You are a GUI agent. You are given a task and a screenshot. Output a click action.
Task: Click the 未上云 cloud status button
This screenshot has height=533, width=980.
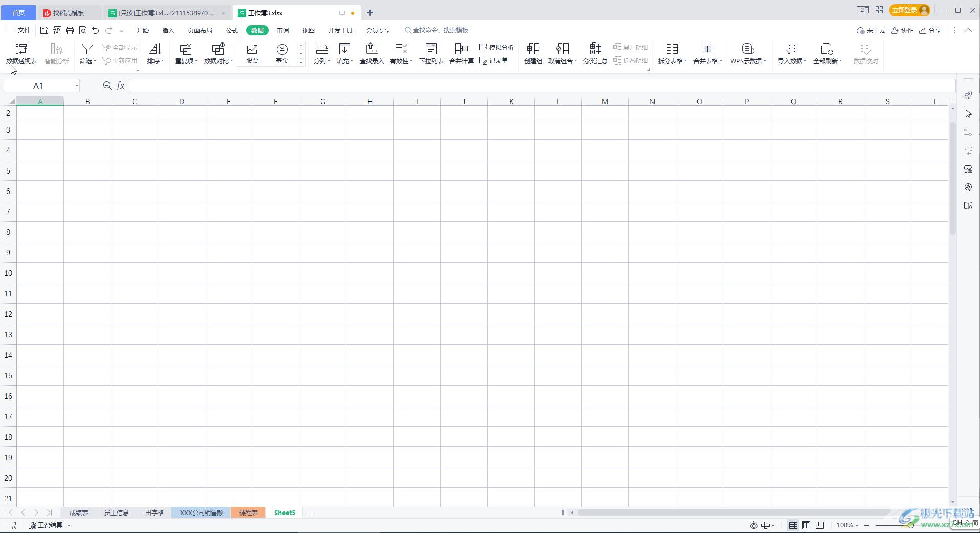871,30
